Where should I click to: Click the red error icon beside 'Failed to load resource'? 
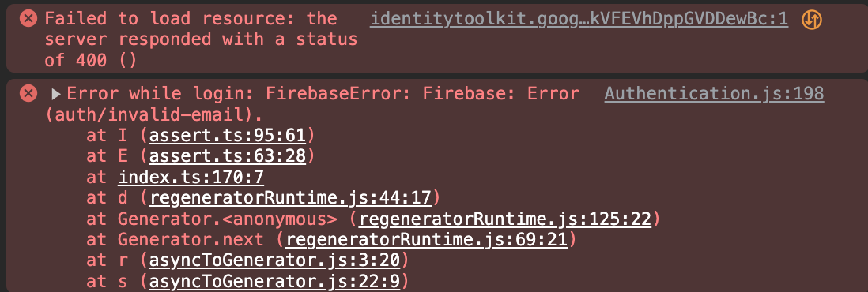click(x=28, y=19)
